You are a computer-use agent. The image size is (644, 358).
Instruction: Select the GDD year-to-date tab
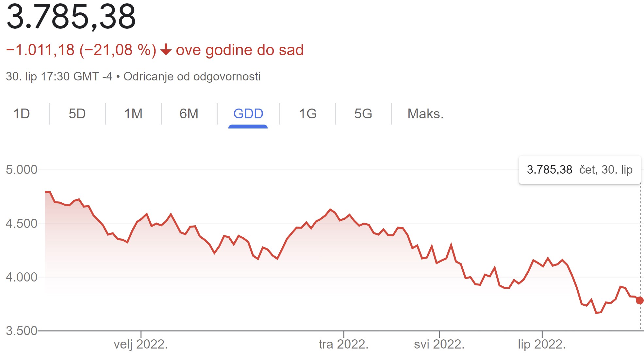point(248,114)
